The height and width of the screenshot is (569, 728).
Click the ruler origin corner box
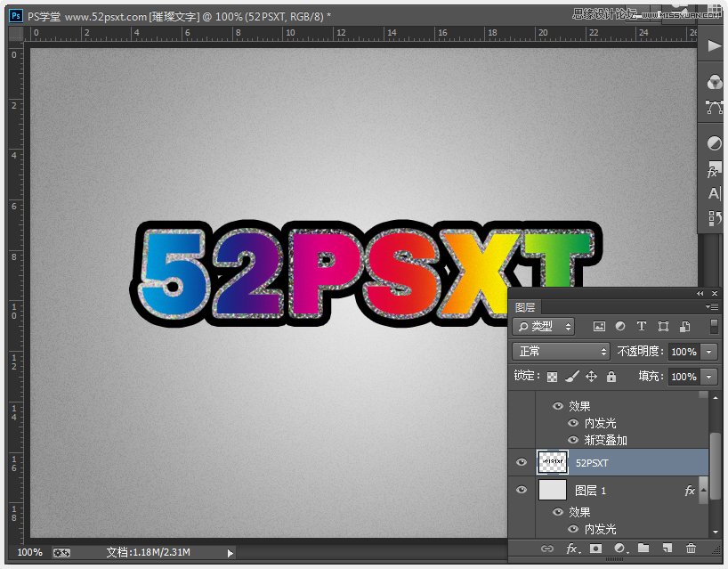point(16,34)
